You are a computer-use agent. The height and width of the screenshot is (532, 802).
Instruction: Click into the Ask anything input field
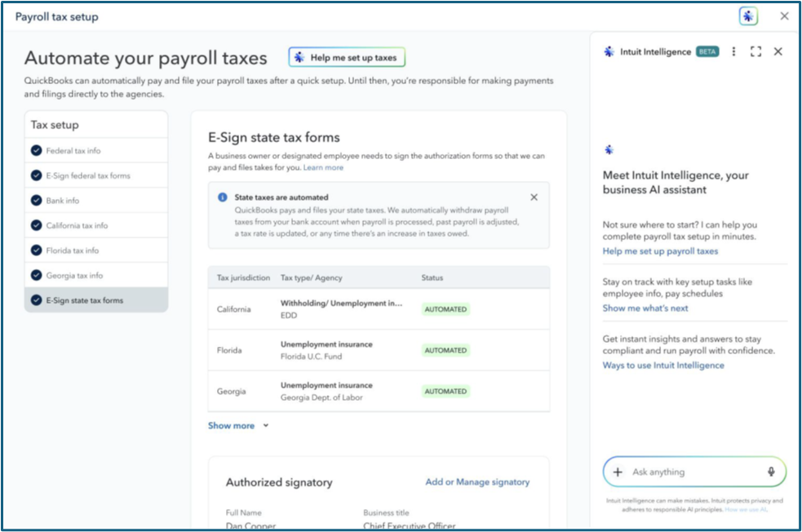pos(693,472)
